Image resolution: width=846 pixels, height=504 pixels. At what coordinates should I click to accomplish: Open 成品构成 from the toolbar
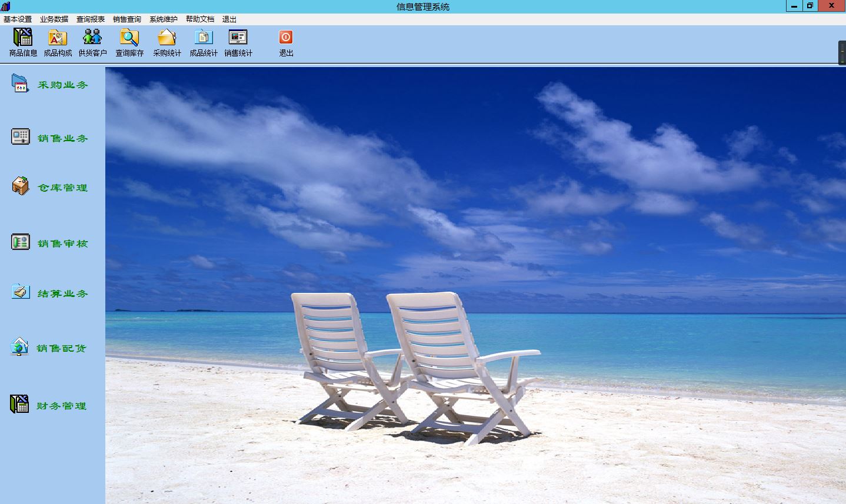click(x=58, y=42)
